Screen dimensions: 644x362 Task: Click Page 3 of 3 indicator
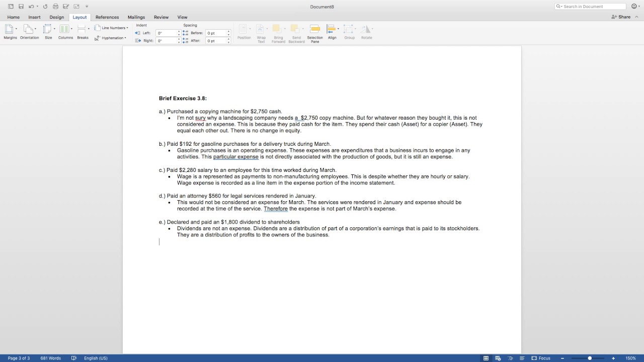pyautogui.click(x=19, y=358)
